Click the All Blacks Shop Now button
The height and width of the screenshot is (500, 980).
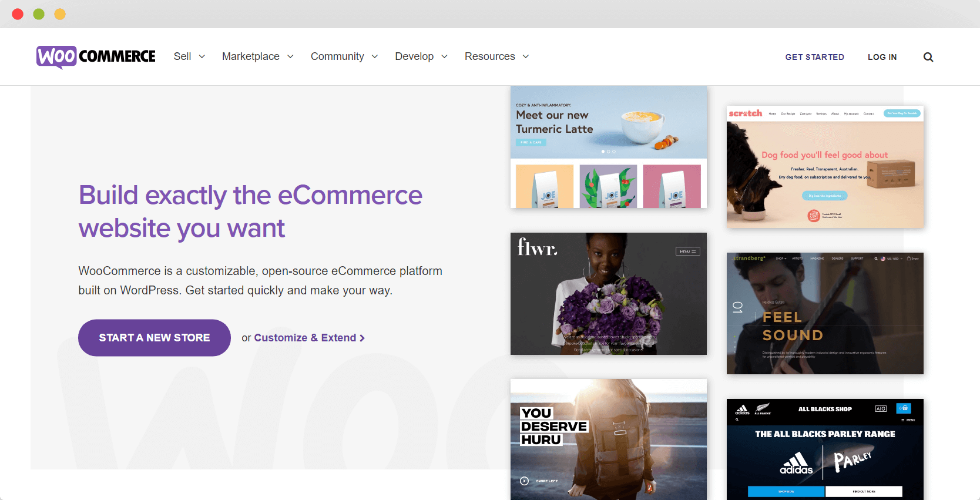point(786,491)
